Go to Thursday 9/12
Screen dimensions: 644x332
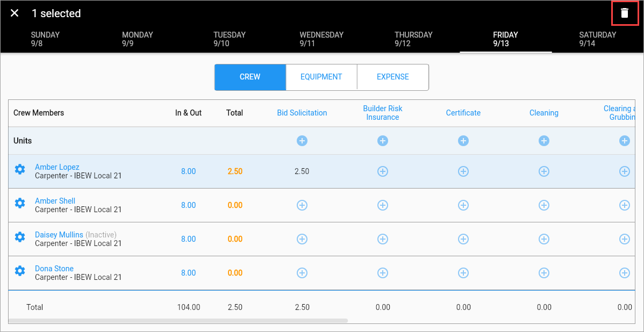[413, 39]
